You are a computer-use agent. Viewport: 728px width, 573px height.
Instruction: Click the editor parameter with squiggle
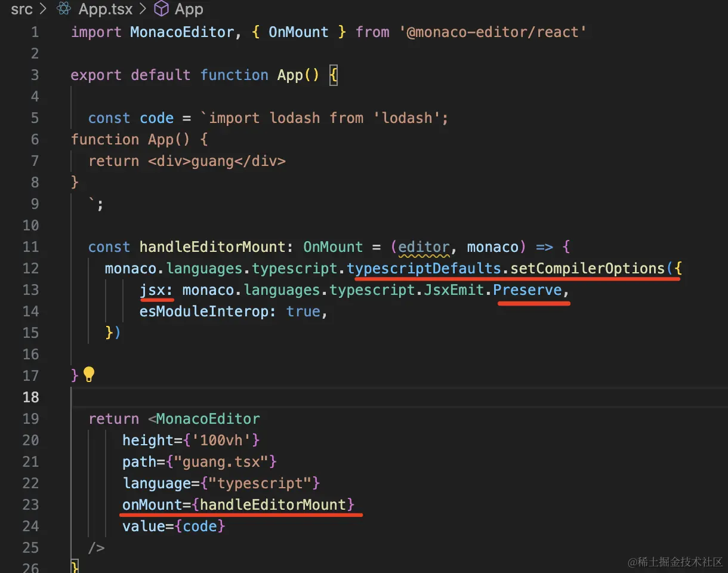click(424, 247)
